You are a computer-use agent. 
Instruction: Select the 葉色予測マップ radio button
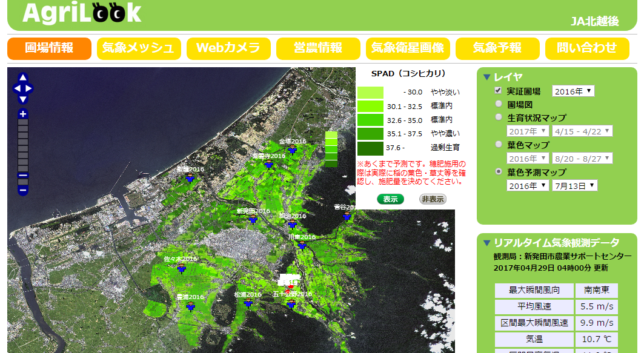(499, 171)
